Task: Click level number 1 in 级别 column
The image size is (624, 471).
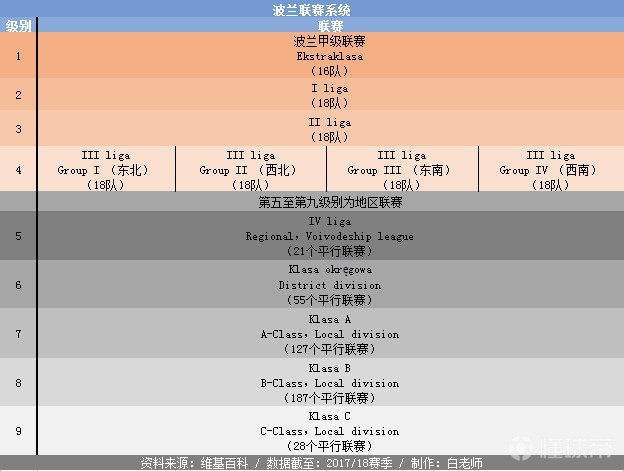Action: coord(18,56)
